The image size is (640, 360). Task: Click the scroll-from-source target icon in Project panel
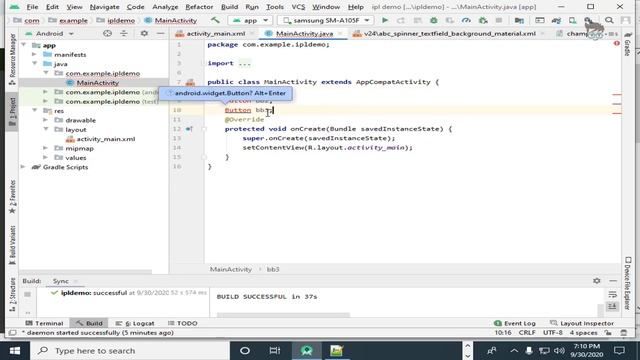point(107,33)
